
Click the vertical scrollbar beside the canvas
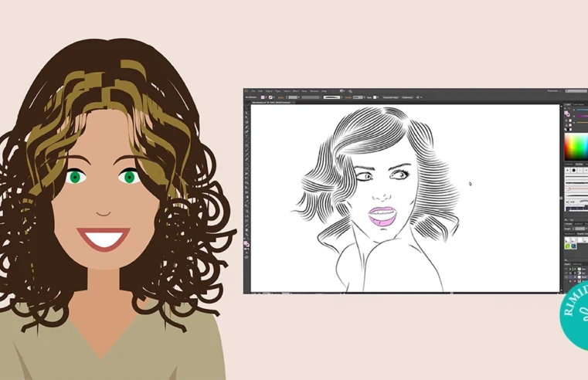pos(562,198)
